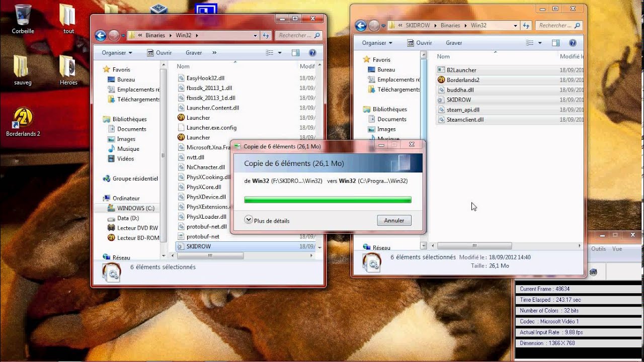Select steam_api.dll in right window
Image resolution: width=644 pixels, height=362 pixels.
[463, 110]
